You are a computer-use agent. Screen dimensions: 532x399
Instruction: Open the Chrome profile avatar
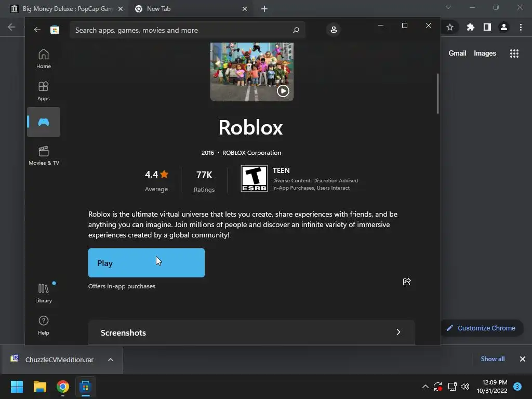504,27
